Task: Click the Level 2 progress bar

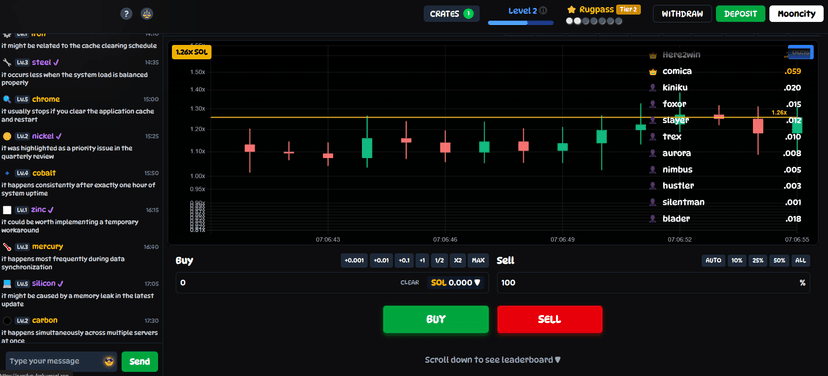Action: (521, 23)
